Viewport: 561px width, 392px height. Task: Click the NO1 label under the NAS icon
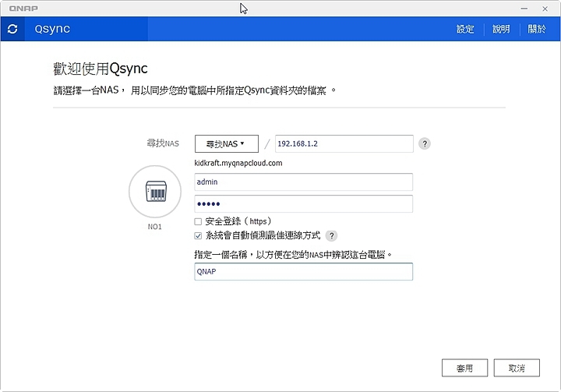coord(154,227)
